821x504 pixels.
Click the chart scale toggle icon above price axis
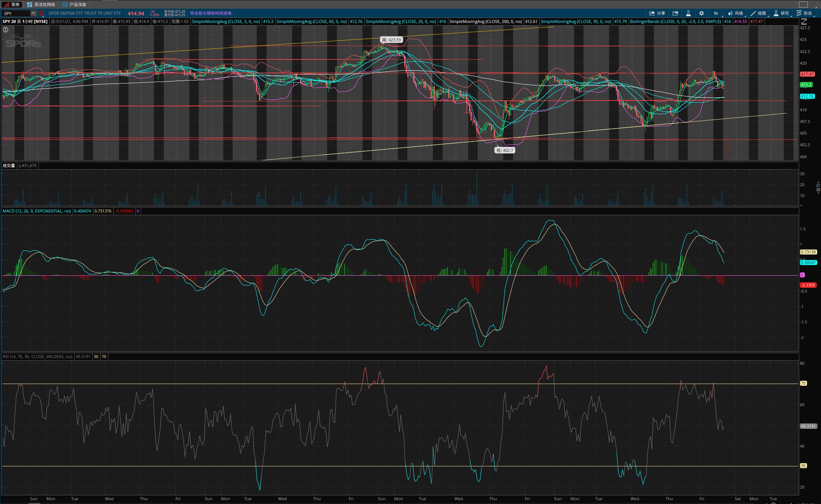point(804,21)
